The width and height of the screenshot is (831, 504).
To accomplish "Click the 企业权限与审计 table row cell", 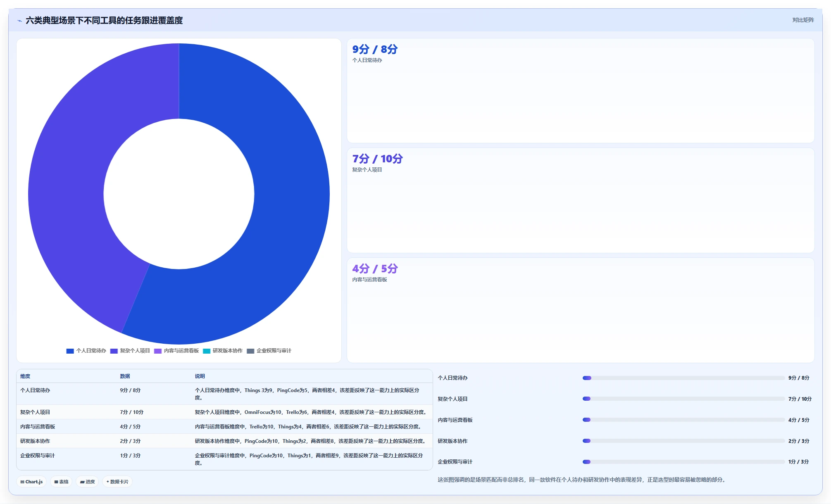I will click(38, 456).
